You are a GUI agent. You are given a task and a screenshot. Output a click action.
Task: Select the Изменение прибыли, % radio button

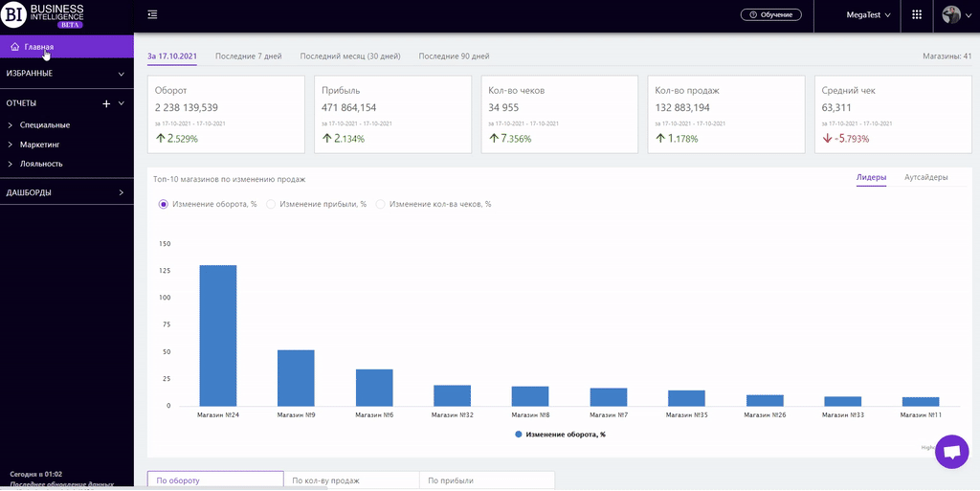pos(271,204)
